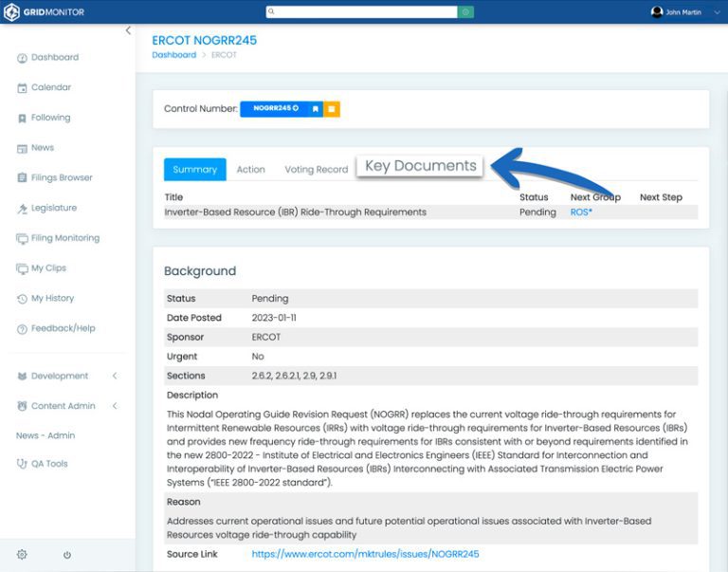
Task: Open Filing Monitoring icon
Action: point(22,239)
